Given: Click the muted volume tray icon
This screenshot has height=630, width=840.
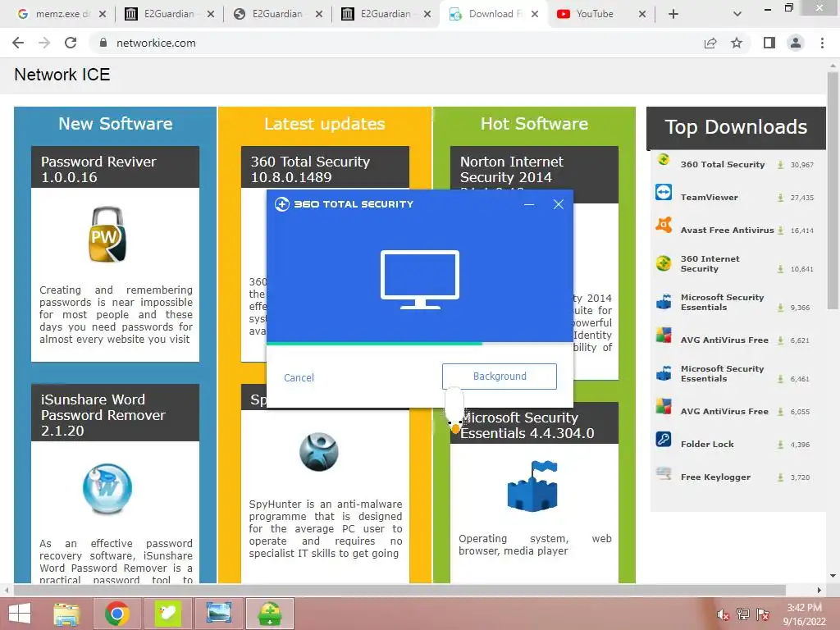Looking at the screenshot, I should click(x=724, y=614).
